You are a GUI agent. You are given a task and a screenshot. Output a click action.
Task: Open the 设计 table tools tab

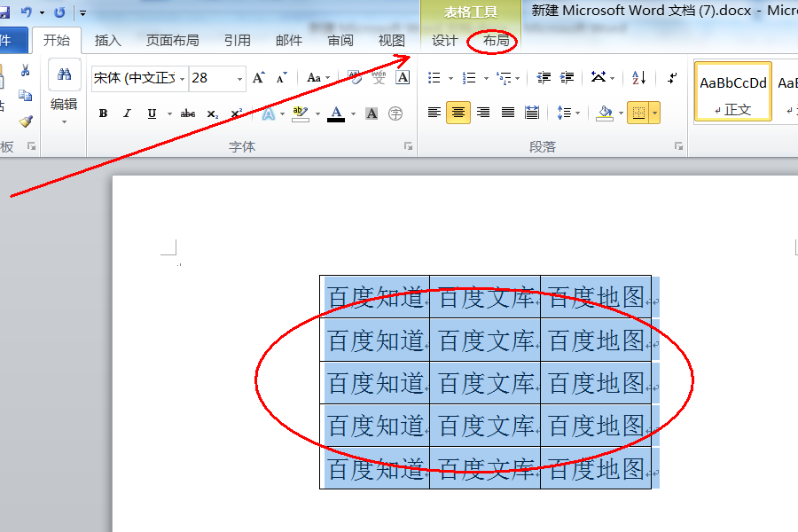click(445, 40)
